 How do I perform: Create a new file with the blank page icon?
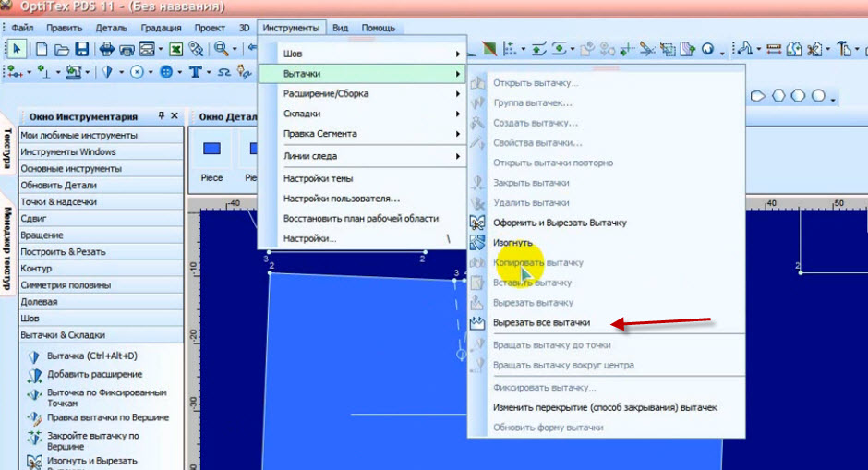point(42,49)
